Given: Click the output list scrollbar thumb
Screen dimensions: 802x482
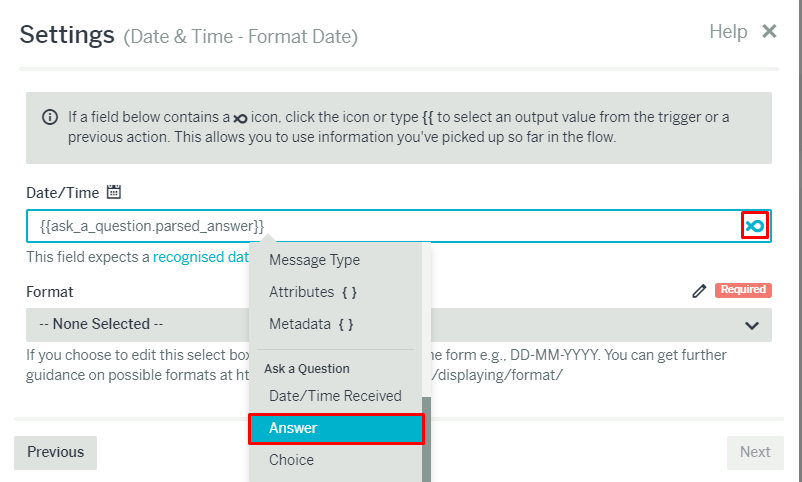Looking at the screenshot, I should point(426,440).
